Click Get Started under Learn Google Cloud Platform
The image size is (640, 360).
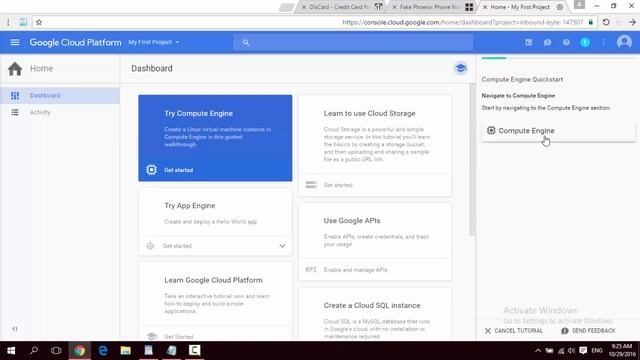click(x=179, y=337)
